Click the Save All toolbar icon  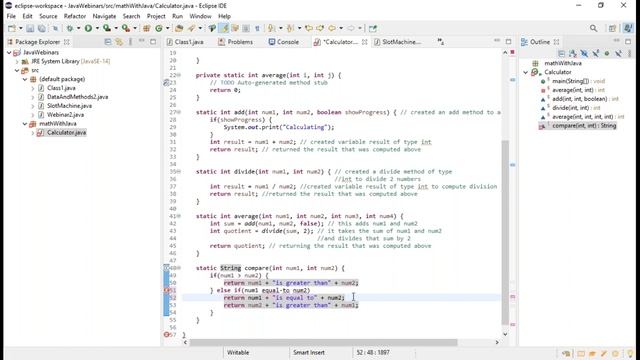(42, 29)
